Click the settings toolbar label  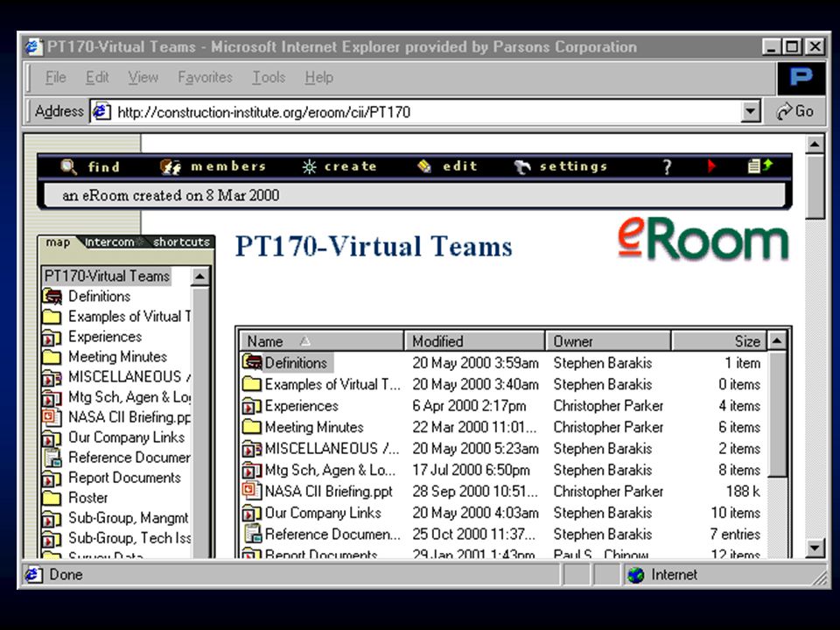coord(573,166)
